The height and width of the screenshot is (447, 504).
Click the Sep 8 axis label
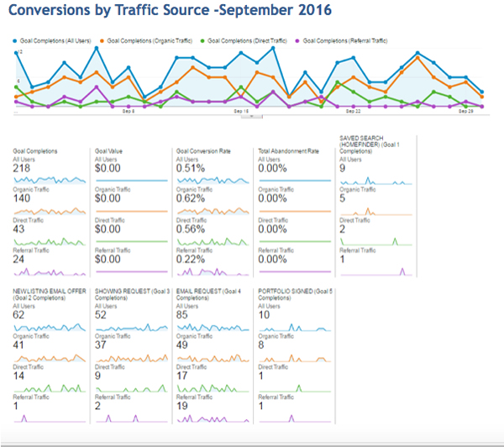pos(129,111)
